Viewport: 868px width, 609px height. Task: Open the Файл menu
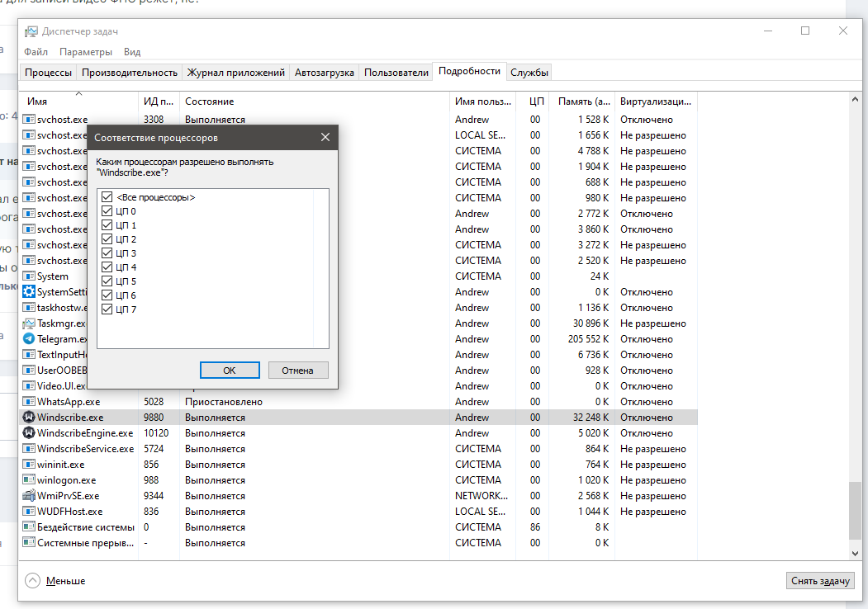(36, 52)
